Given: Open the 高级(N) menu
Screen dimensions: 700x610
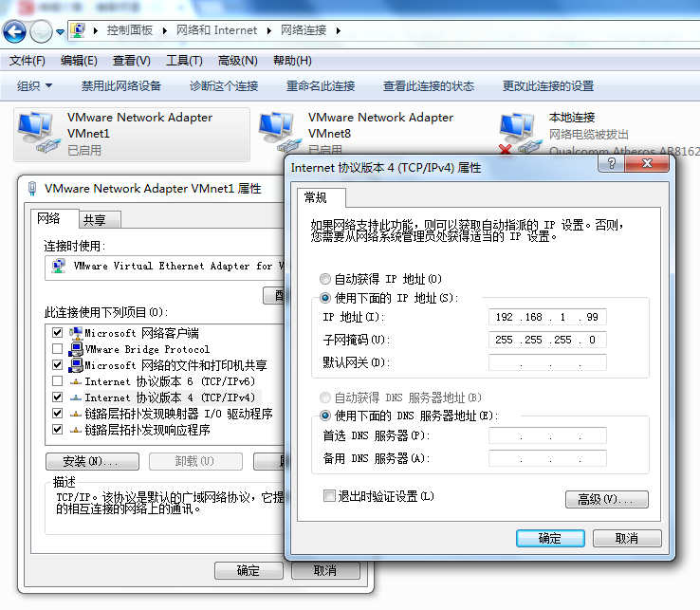Looking at the screenshot, I should pos(238,61).
